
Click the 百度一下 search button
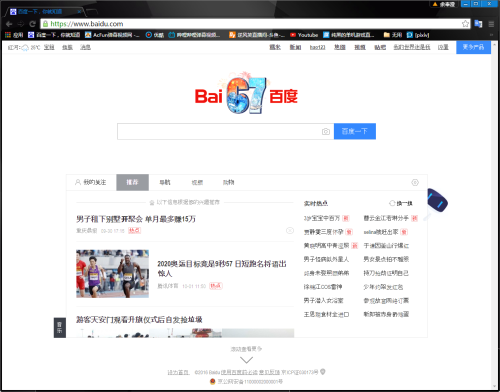point(355,131)
